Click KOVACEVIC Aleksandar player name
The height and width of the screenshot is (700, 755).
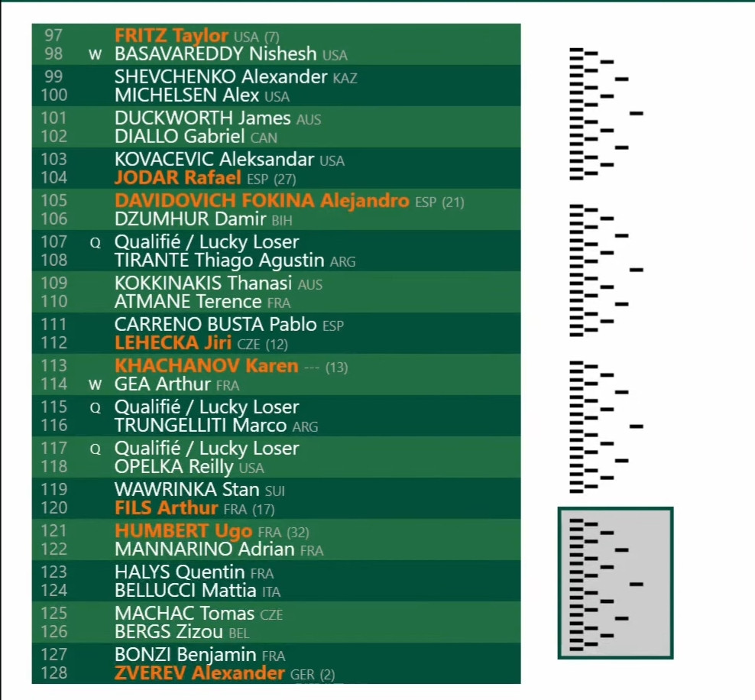[x=214, y=160]
